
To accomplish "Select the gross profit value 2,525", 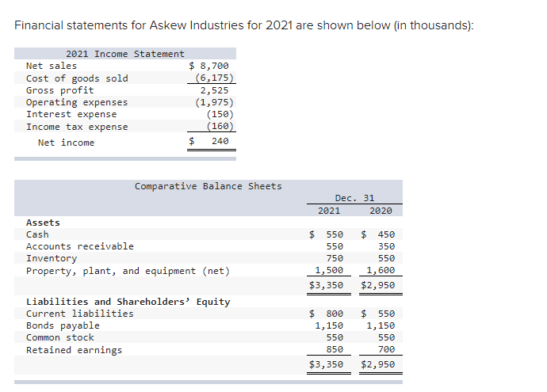I will pos(214,90).
